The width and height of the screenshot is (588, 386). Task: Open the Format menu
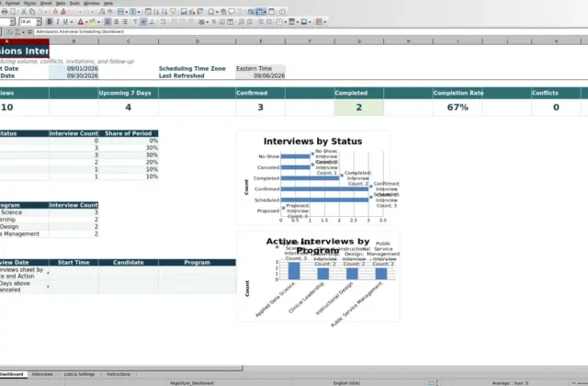click(x=12, y=3)
